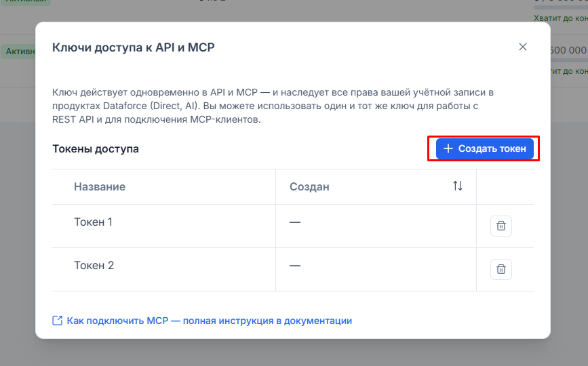Close the API and MCP keys dialog
Viewport: 588px width, 366px height.
tap(523, 47)
